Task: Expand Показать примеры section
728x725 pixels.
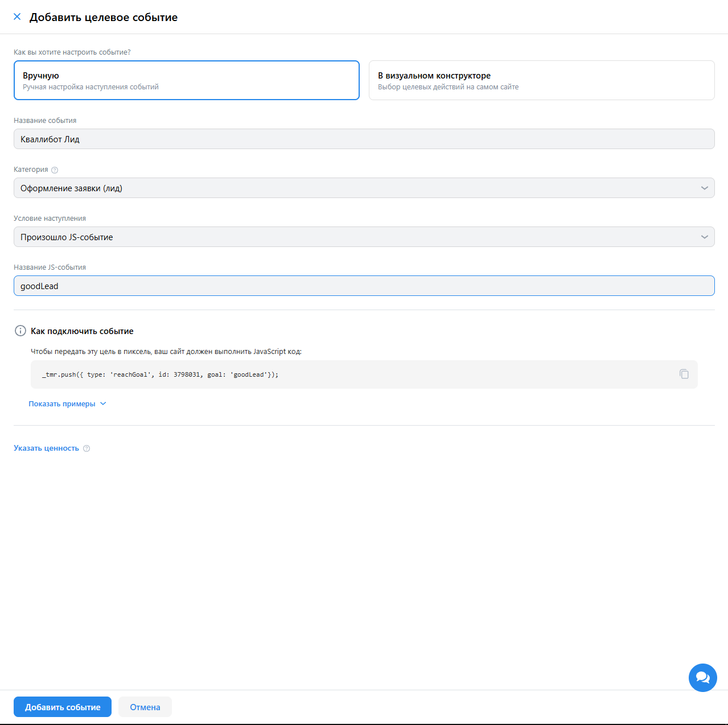Action: (x=67, y=403)
